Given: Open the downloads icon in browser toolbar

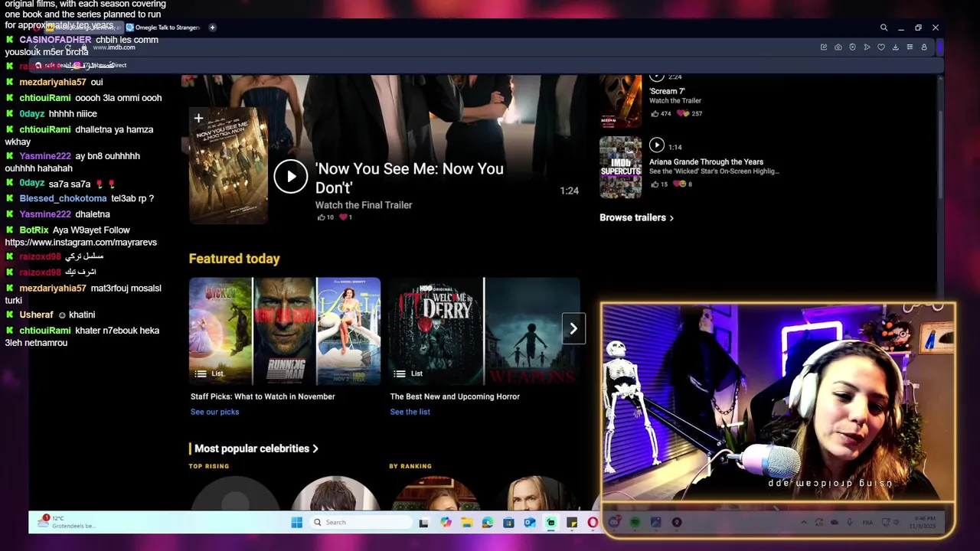Looking at the screenshot, I should 895,47.
